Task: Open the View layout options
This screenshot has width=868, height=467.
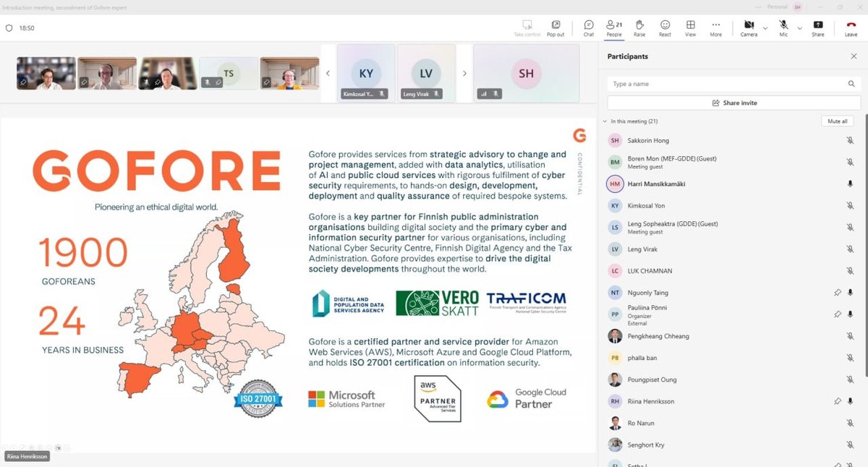Action: (x=691, y=27)
